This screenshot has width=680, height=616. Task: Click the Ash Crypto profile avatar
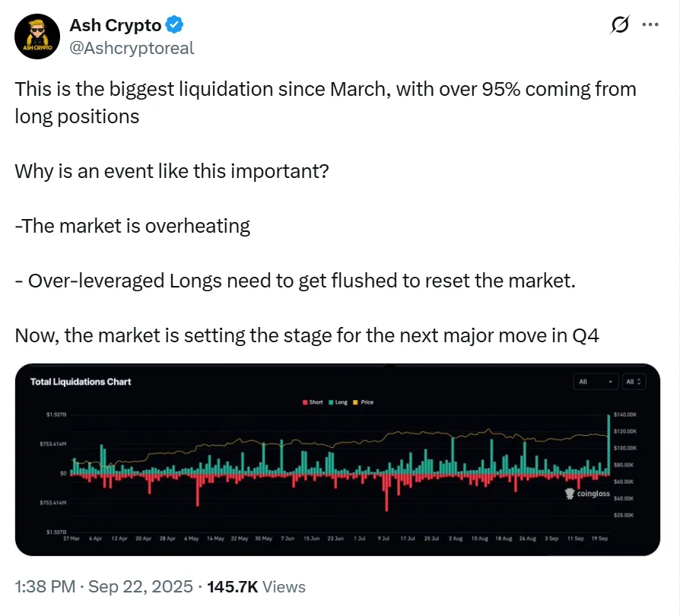[37, 36]
